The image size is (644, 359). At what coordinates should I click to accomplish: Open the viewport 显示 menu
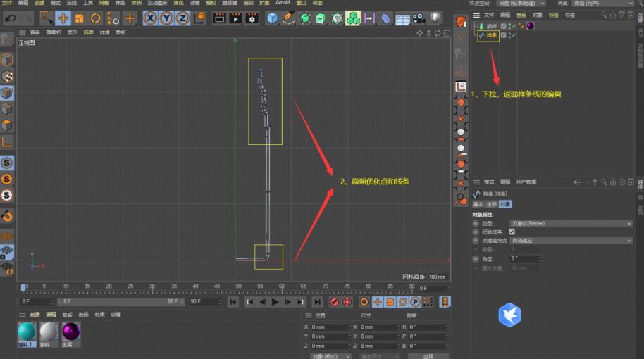coord(73,32)
